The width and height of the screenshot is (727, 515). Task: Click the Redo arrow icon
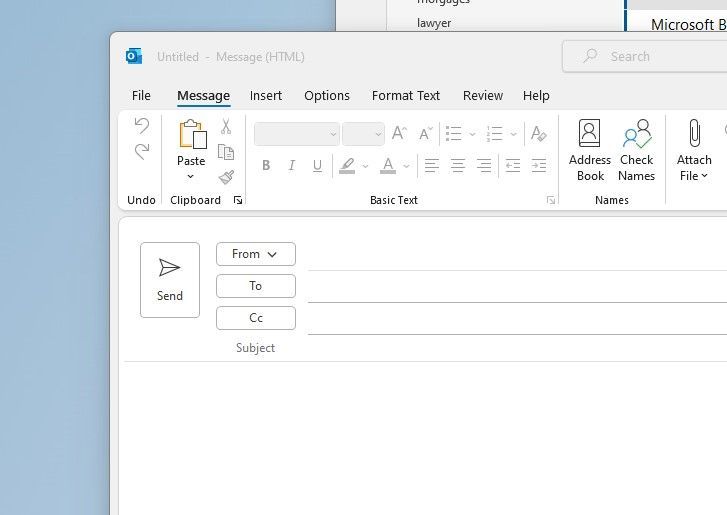point(142,151)
